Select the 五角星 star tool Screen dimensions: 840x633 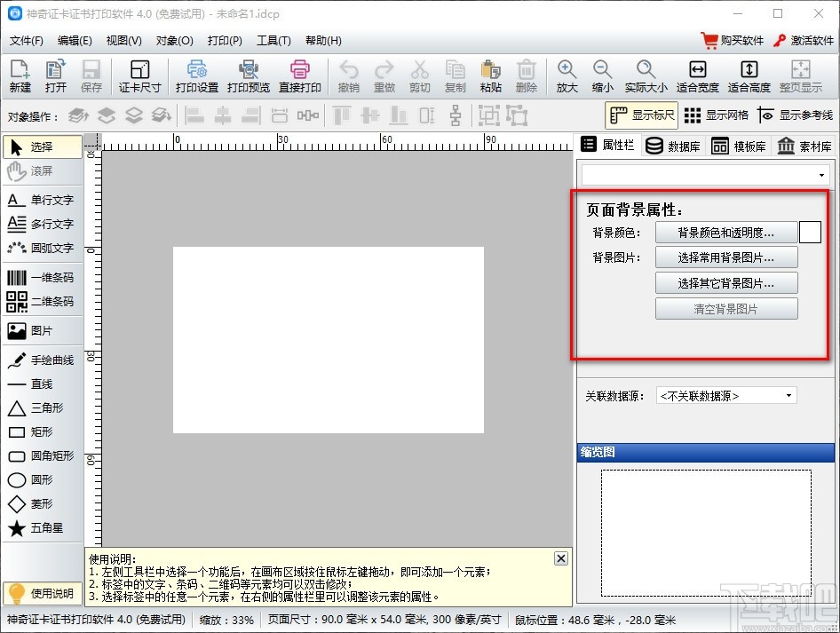click(43, 528)
